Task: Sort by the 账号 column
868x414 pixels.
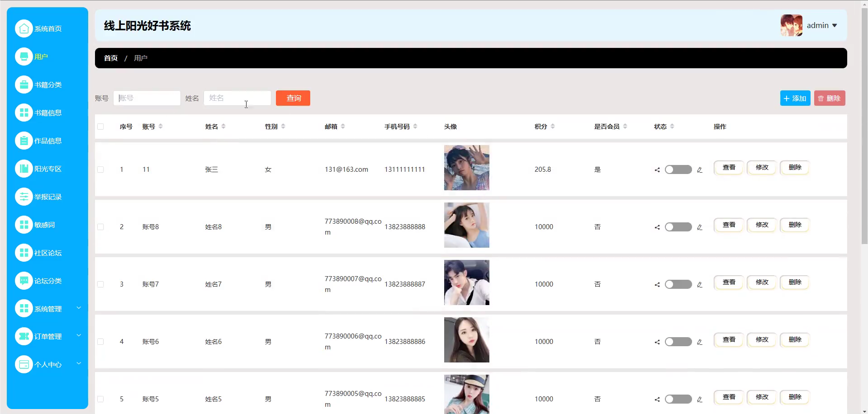Action: 161,127
